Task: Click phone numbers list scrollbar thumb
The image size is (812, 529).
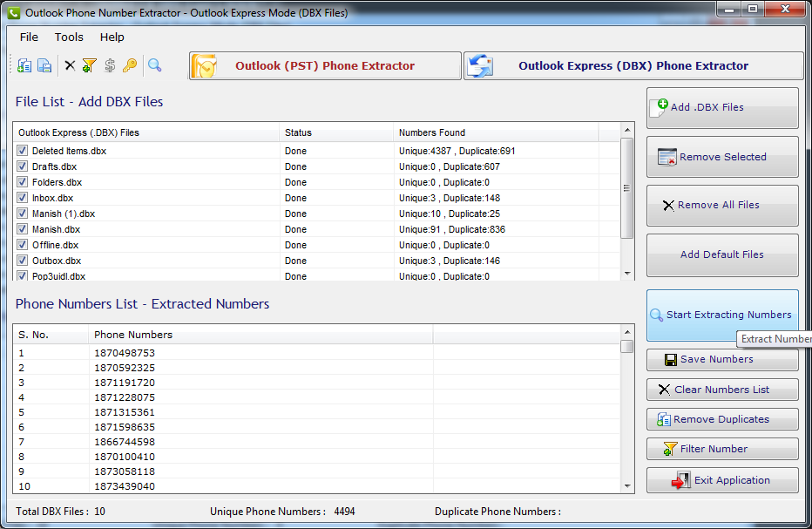Action: (x=627, y=346)
